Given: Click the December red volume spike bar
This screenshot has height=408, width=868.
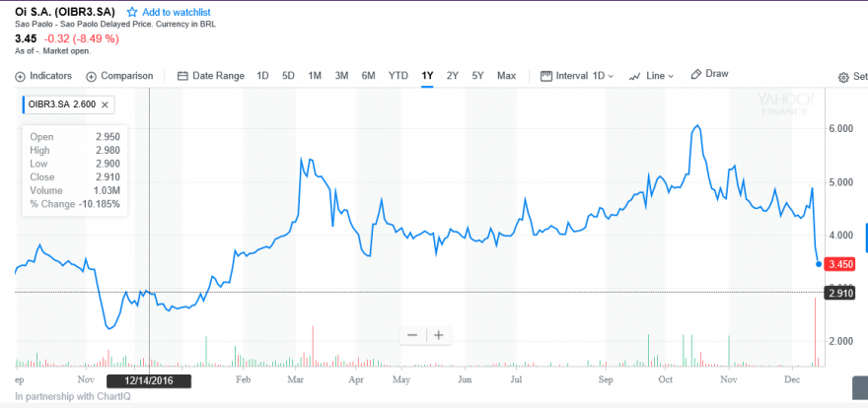Looking at the screenshot, I should tap(816, 332).
